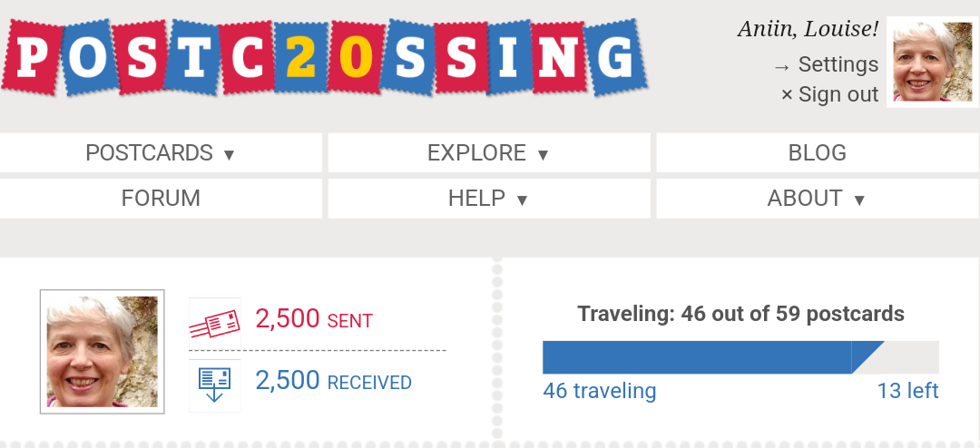Click the received postcards download icon

coord(214,385)
